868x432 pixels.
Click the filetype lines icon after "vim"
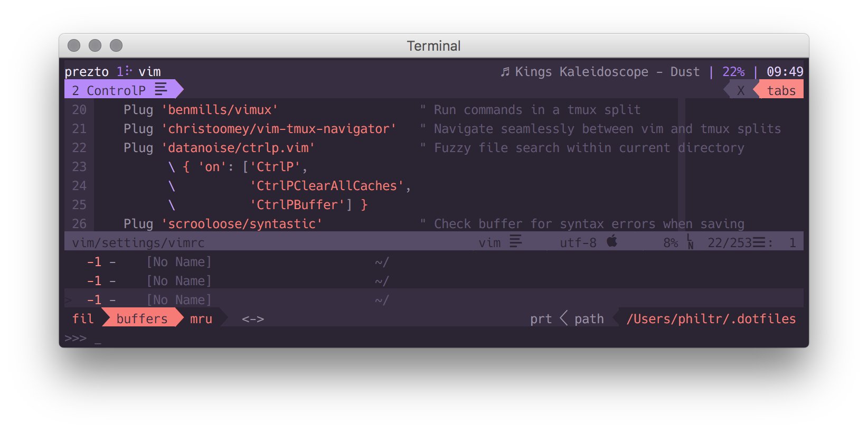pos(516,242)
